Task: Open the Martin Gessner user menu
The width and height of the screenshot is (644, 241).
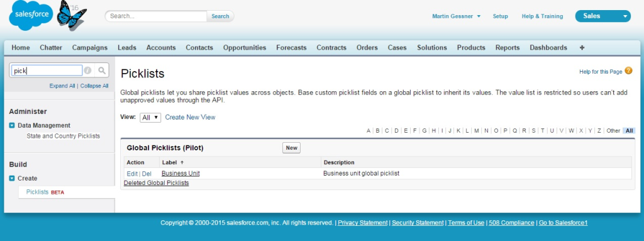Action: [456, 16]
